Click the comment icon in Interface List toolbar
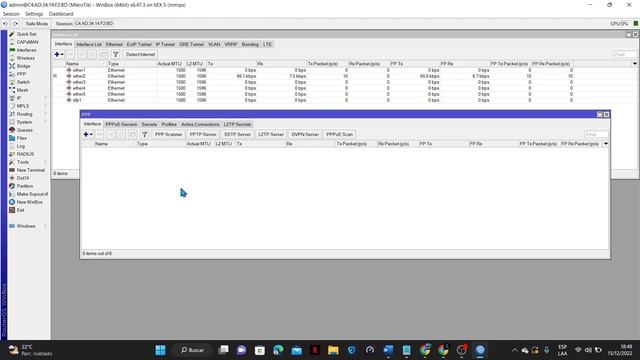Viewport: 640px width, 360px height. tap(104, 54)
